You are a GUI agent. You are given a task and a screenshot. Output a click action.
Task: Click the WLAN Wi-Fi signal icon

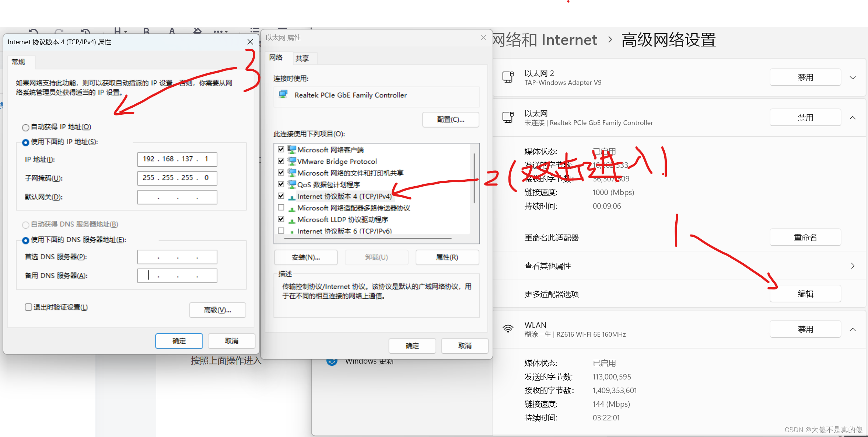[508, 329]
